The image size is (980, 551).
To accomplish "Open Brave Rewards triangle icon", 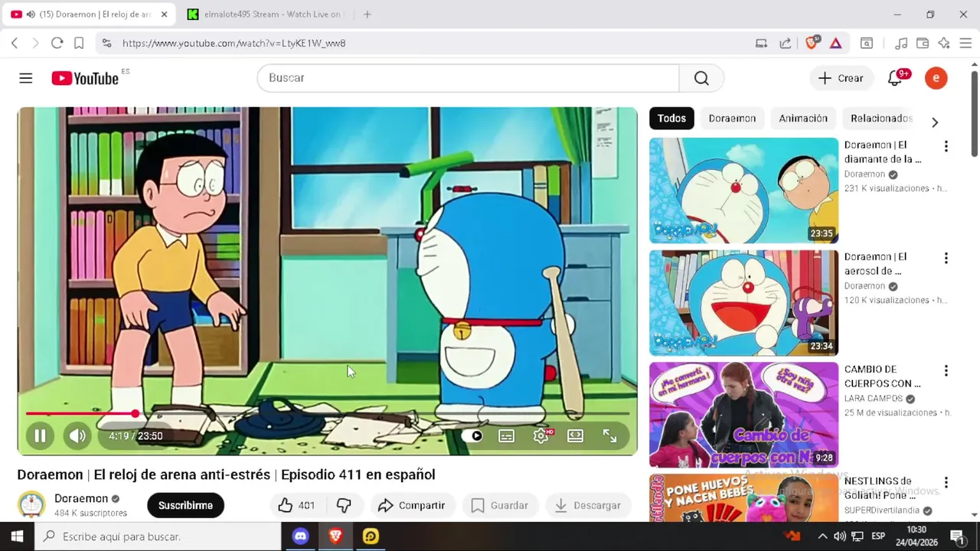I will point(836,44).
